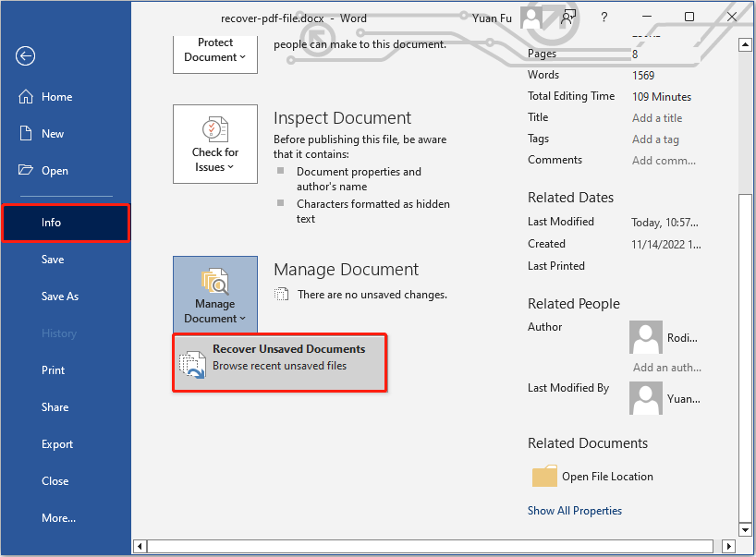
Task: Choose Recover Unsaved Documents
Action: (280, 362)
